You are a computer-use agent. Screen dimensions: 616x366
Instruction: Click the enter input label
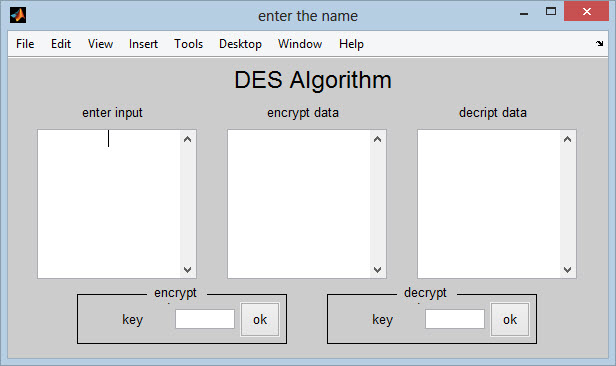tap(112, 113)
